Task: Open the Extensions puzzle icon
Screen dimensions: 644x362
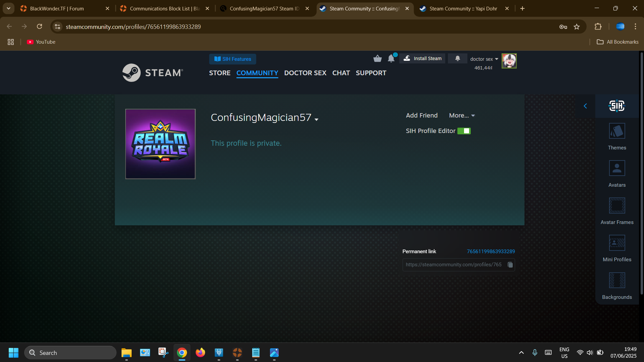Action: click(598, 27)
